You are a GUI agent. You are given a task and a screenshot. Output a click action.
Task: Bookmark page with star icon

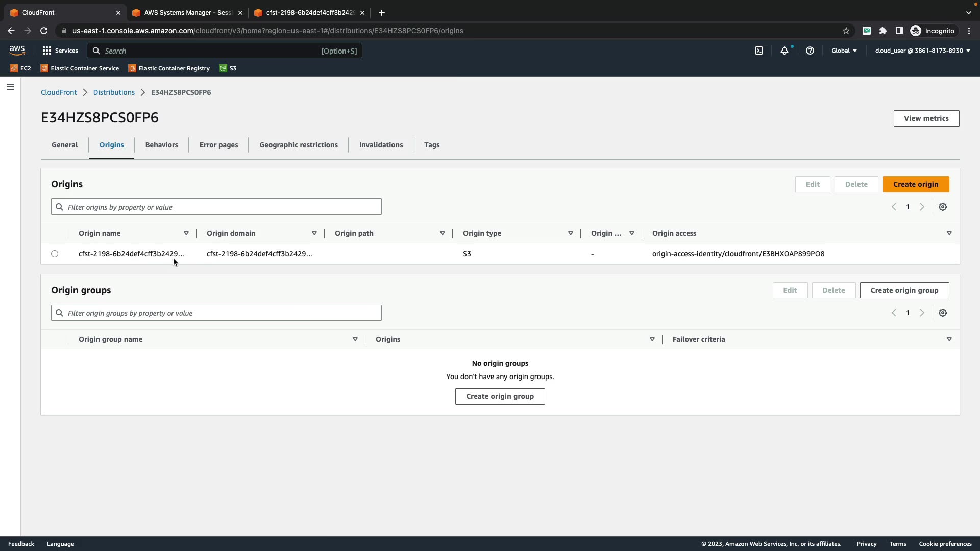846,31
